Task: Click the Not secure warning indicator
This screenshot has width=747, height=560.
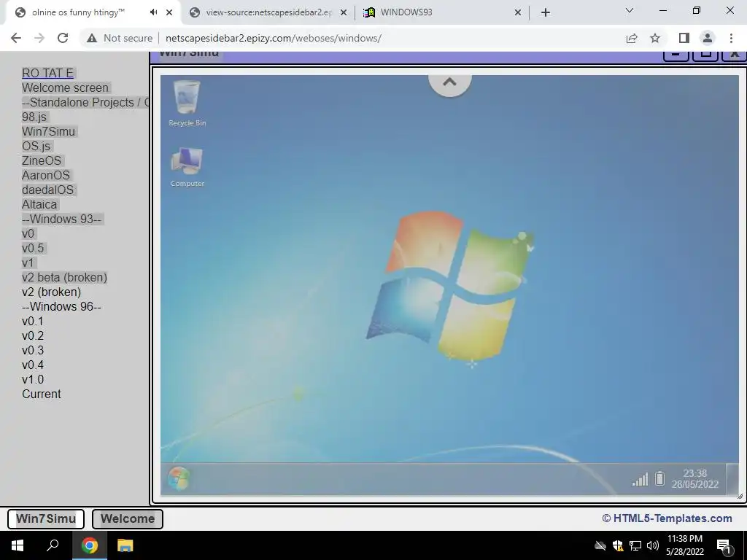Action: pos(120,38)
